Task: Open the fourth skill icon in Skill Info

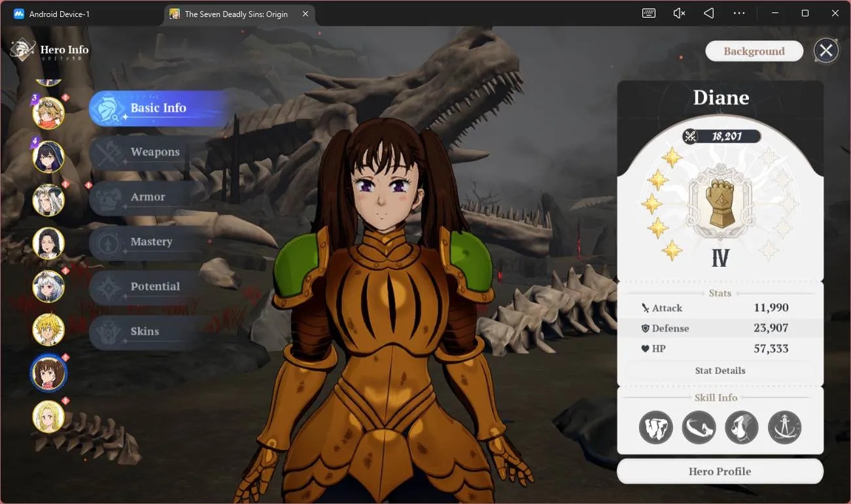Action: [784, 428]
